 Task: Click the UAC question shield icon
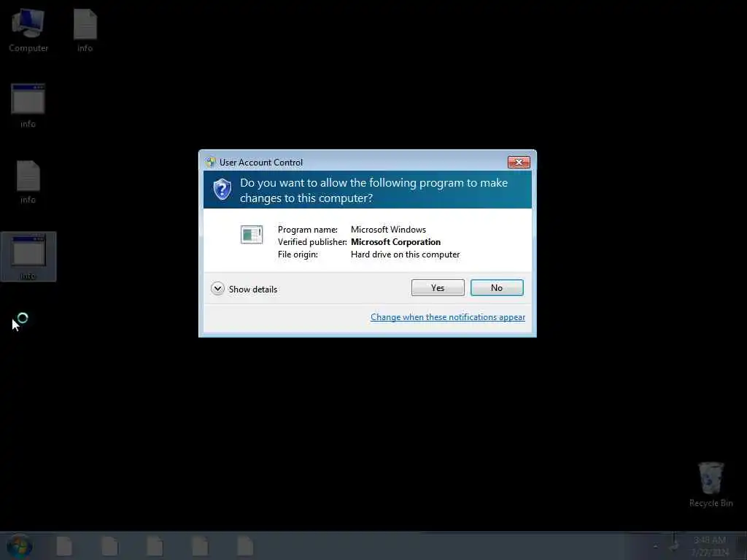222,190
